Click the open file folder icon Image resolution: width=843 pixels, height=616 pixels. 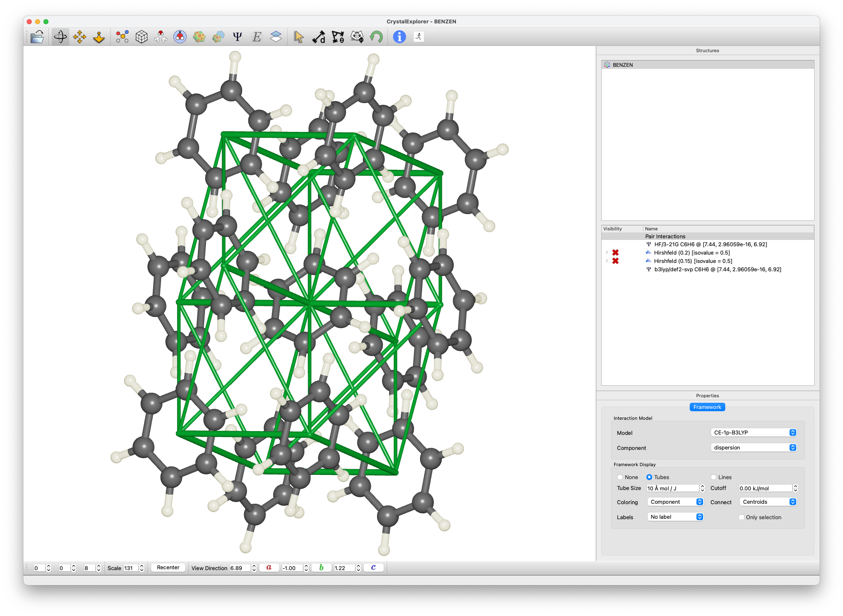coord(37,37)
